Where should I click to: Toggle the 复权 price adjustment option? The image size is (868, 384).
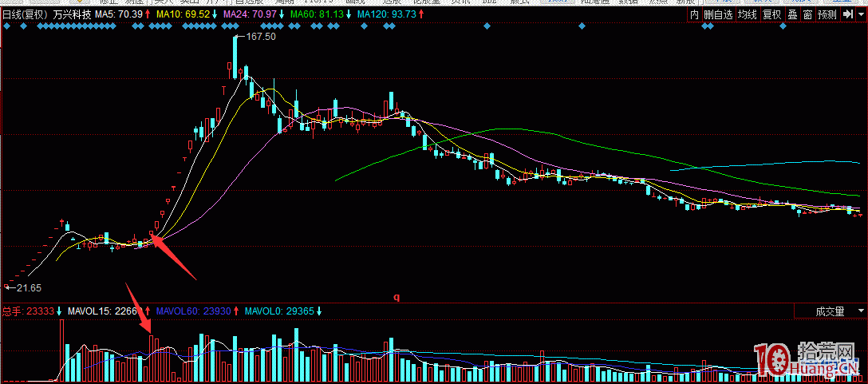pos(771,15)
